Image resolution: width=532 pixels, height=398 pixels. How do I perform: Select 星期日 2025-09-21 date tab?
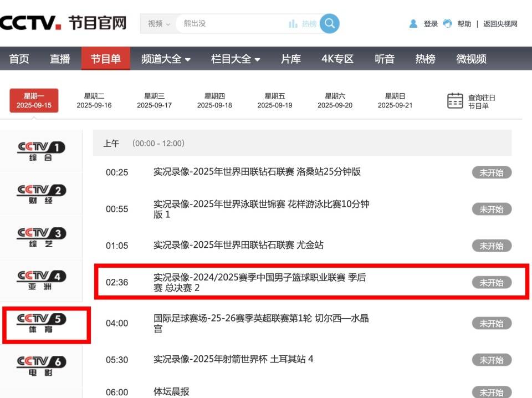click(395, 100)
